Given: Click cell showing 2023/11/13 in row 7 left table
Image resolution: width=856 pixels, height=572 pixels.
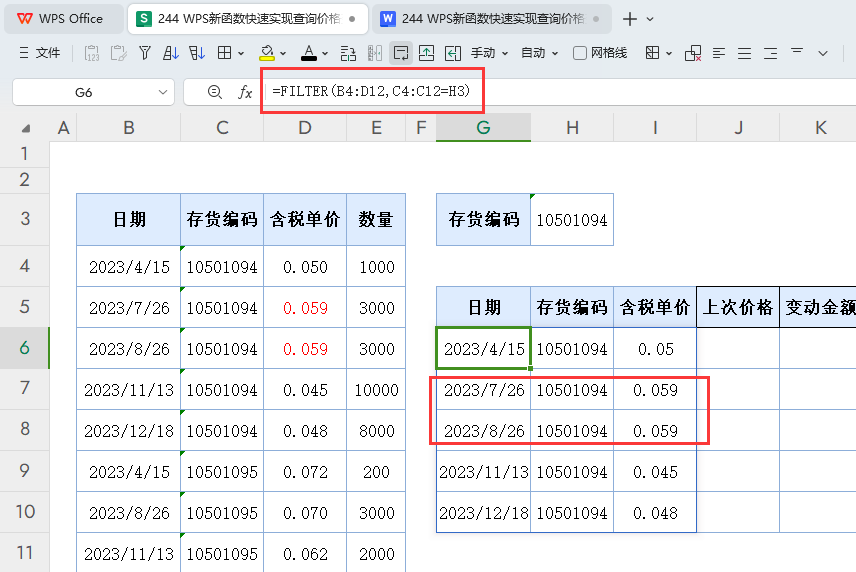Looking at the screenshot, I should 129,389.
